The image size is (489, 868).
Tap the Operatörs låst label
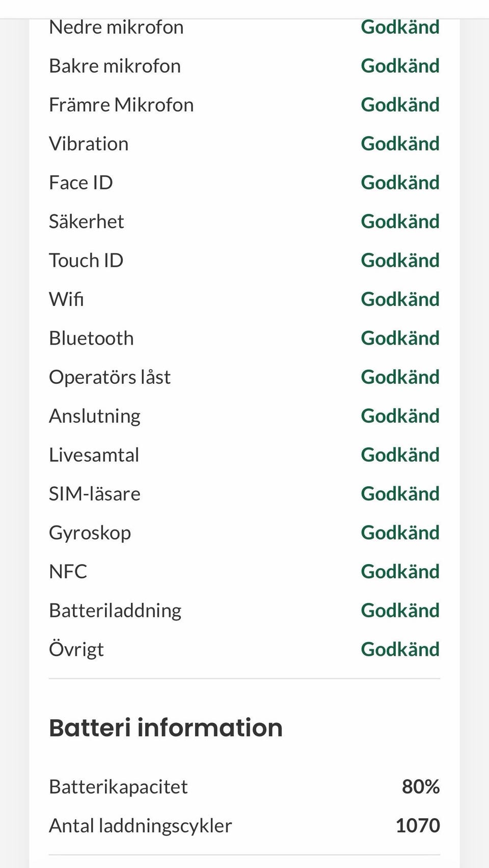(110, 377)
